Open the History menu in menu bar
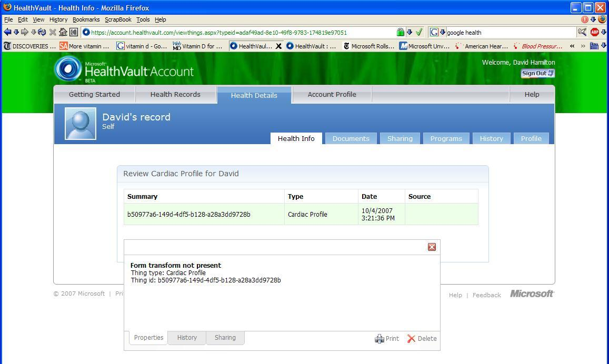Screen dimensions: 609x364 point(58,19)
